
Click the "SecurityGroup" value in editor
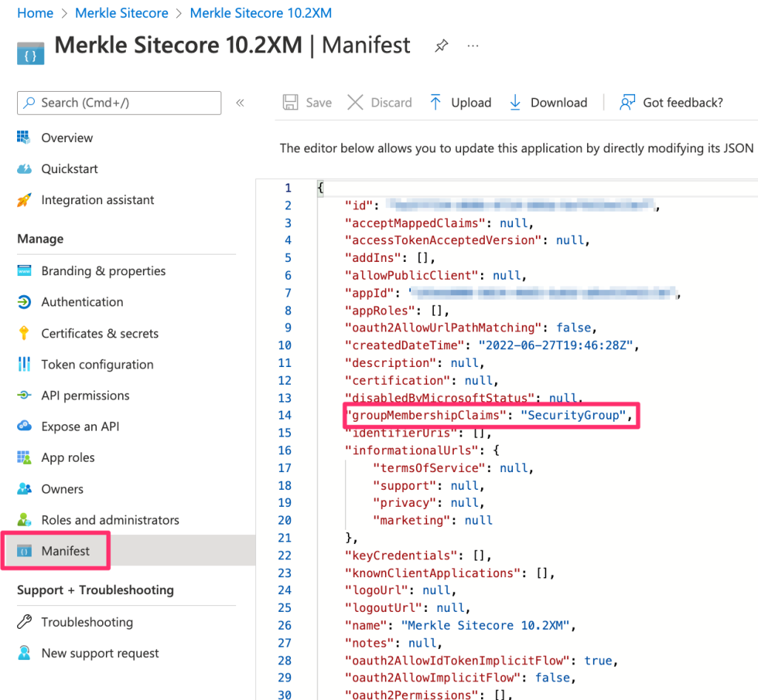point(573,415)
